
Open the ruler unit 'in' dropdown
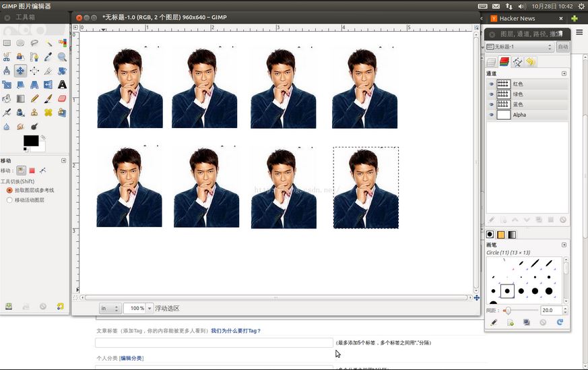(x=110, y=308)
